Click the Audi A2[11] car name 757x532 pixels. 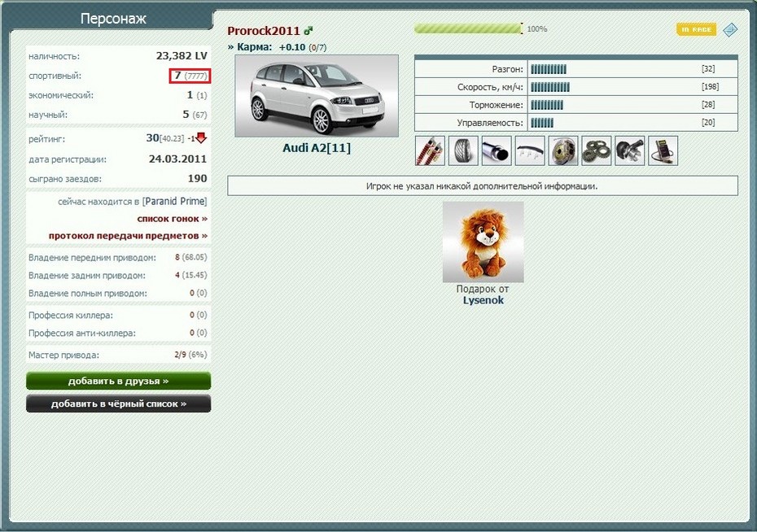(x=317, y=147)
